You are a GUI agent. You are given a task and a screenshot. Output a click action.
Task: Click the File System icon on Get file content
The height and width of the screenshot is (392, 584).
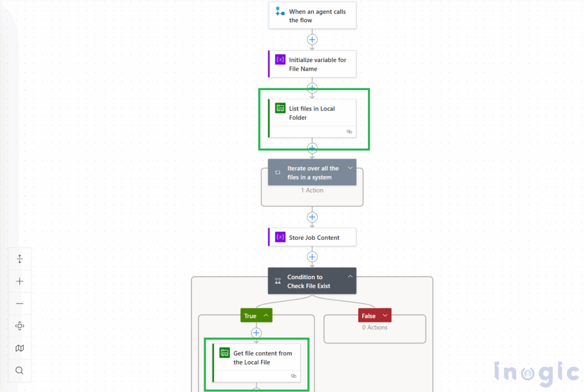point(225,353)
